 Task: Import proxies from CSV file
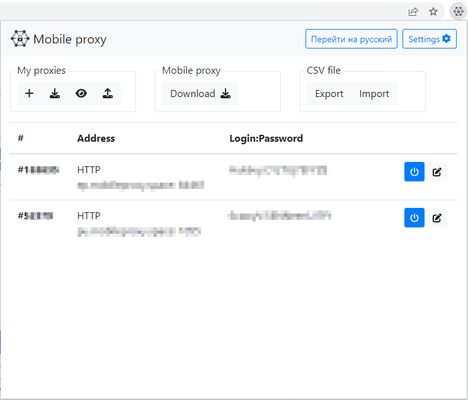pyautogui.click(x=374, y=94)
